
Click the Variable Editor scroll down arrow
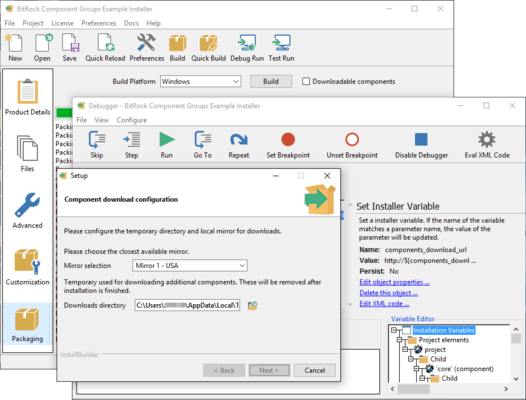click(x=516, y=379)
